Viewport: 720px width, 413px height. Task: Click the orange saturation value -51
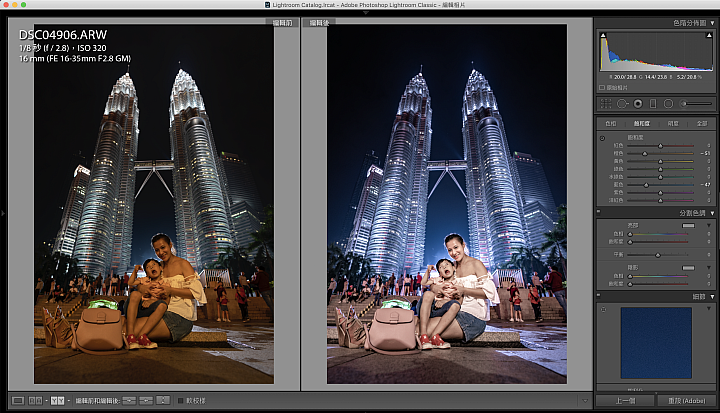(x=706, y=153)
